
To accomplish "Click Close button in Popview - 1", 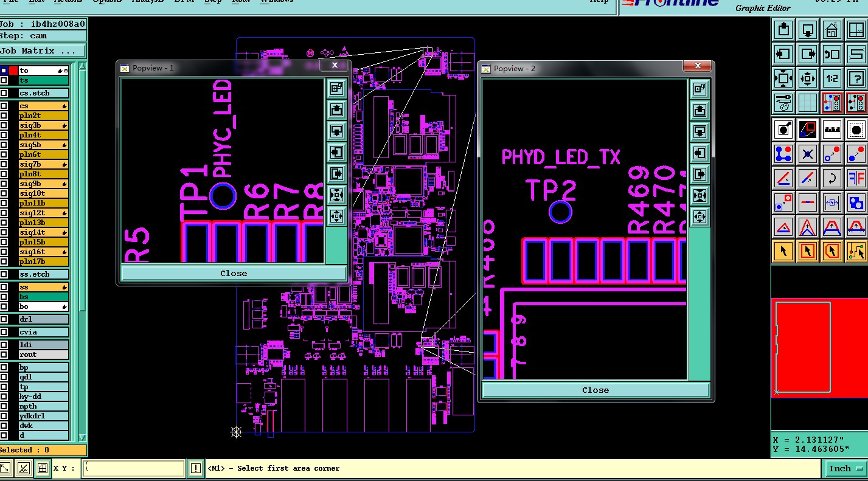I will [234, 274].
